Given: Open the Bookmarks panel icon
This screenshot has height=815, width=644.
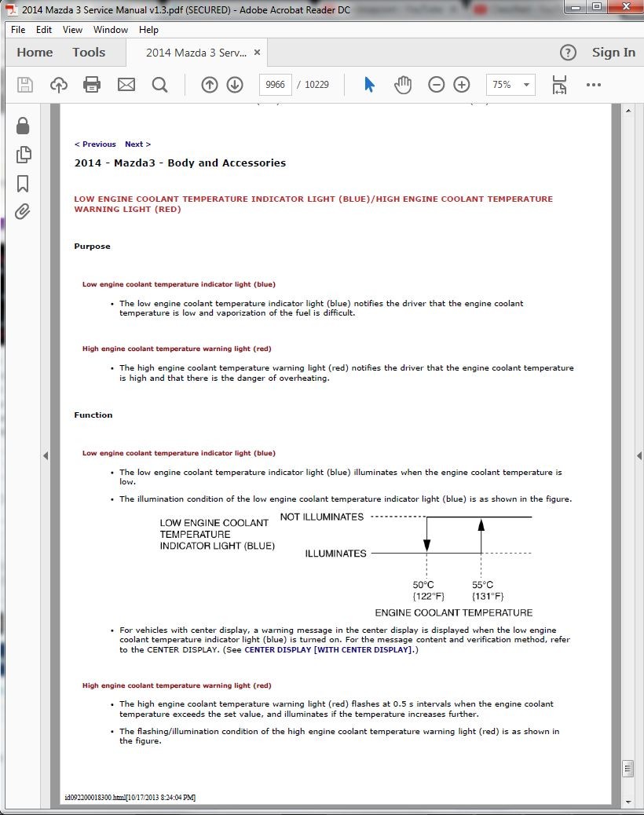Looking at the screenshot, I should (23, 184).
